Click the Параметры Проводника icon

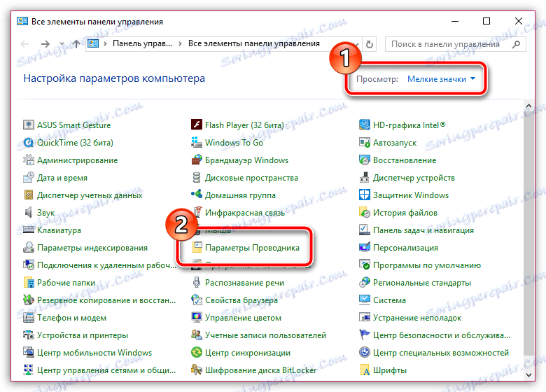[197, 248]
